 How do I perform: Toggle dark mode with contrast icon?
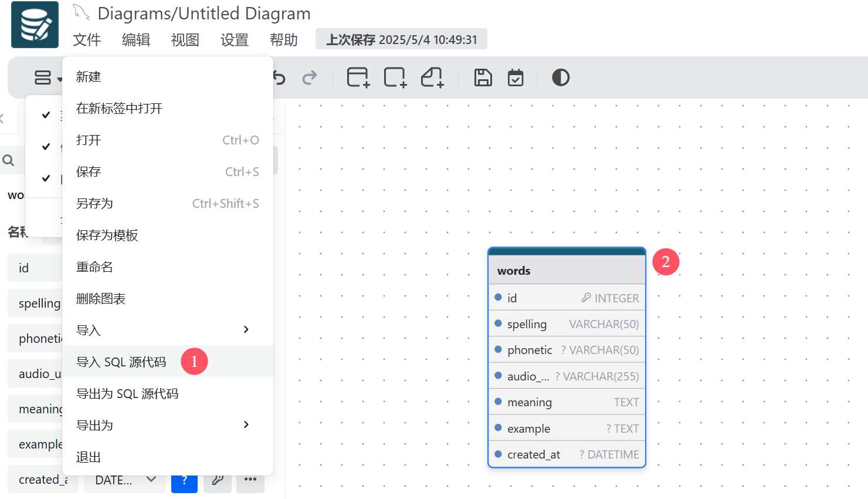tap(560, 77)
